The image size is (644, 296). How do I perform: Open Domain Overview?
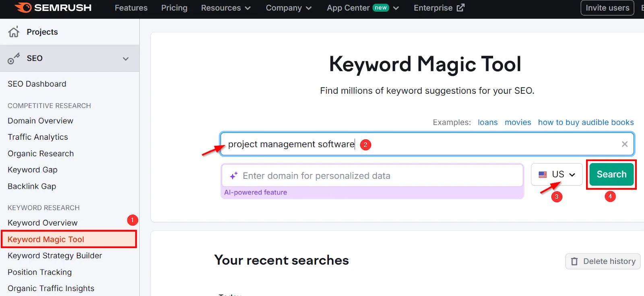[x=40, y=121]
